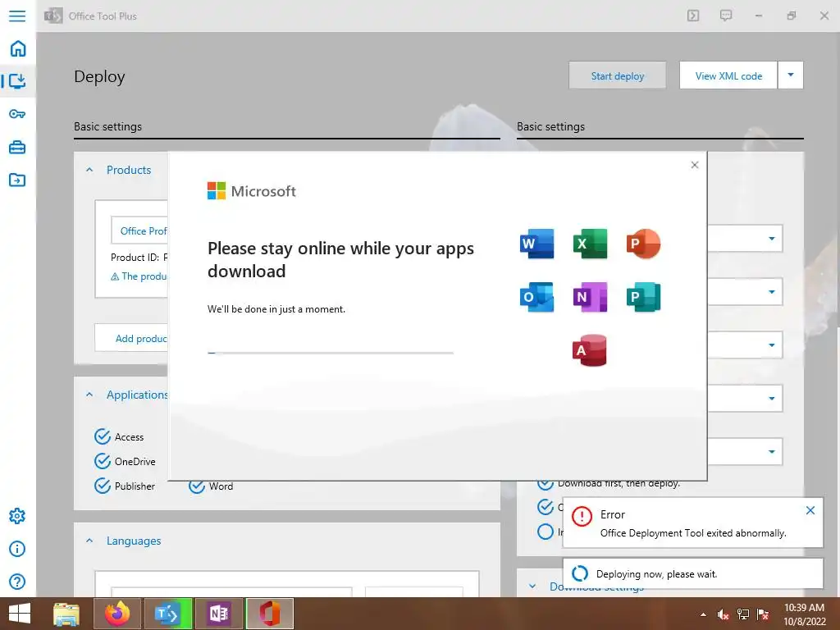Dismiss the Error notification

[x=810, y=510]
